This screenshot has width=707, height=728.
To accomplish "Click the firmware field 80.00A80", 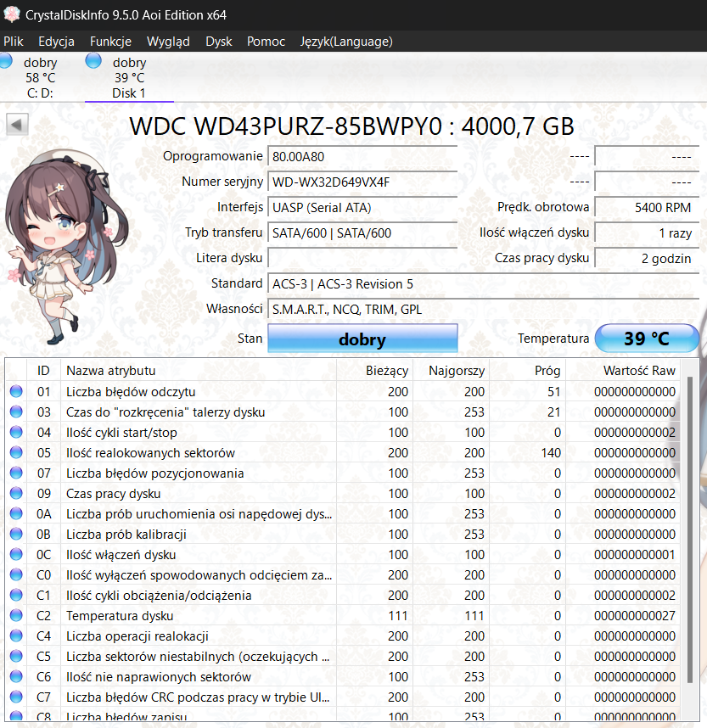I will click(362, 156).
